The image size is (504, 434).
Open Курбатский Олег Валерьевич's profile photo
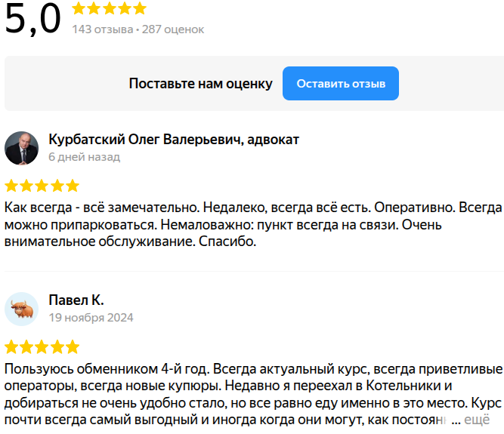point(22,148)
